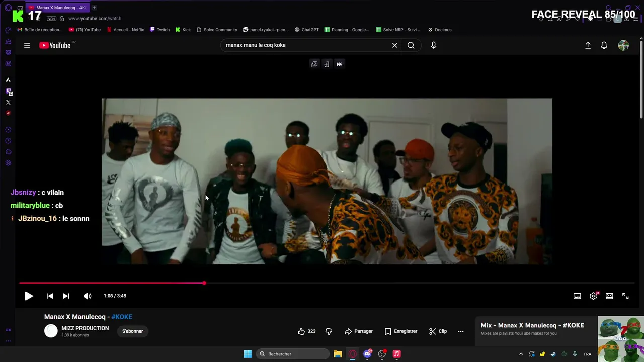Open the YouTube upload/create button
644x362 pixels.
click(x=588, y=45)
